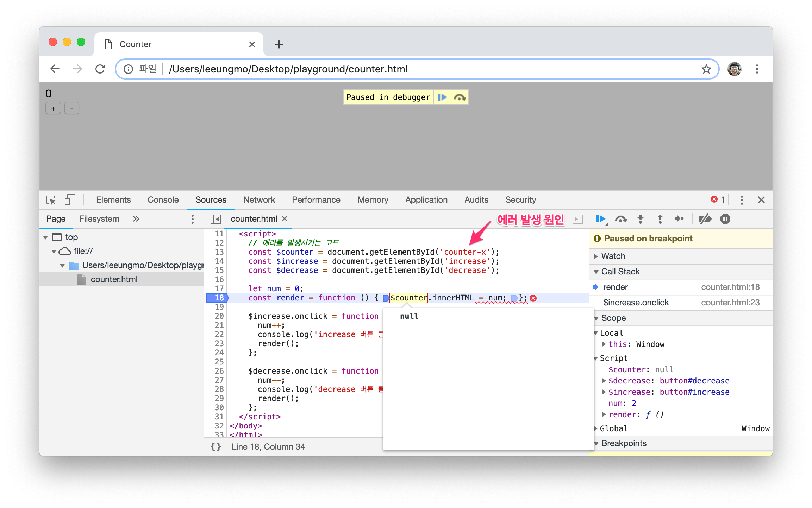Expand the Watch section
This screenshot has height=508, width=812.
pos(613,256)
